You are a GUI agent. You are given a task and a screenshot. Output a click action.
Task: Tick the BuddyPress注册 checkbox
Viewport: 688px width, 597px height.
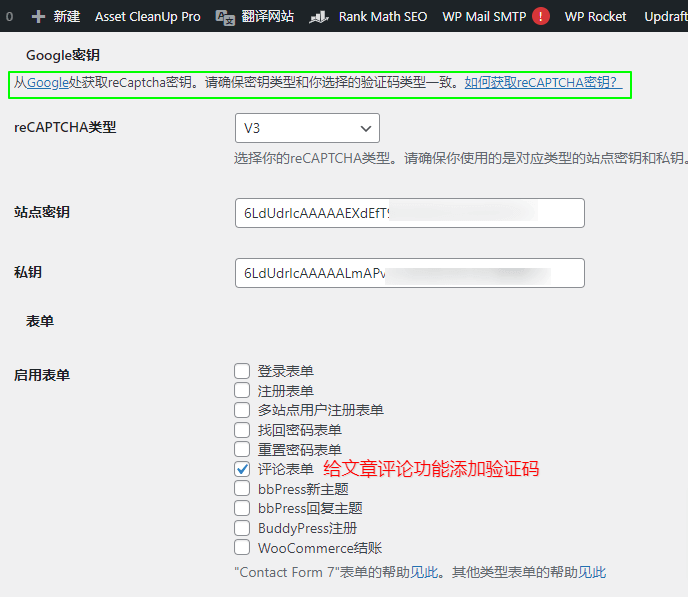click(x=242, y=528)
